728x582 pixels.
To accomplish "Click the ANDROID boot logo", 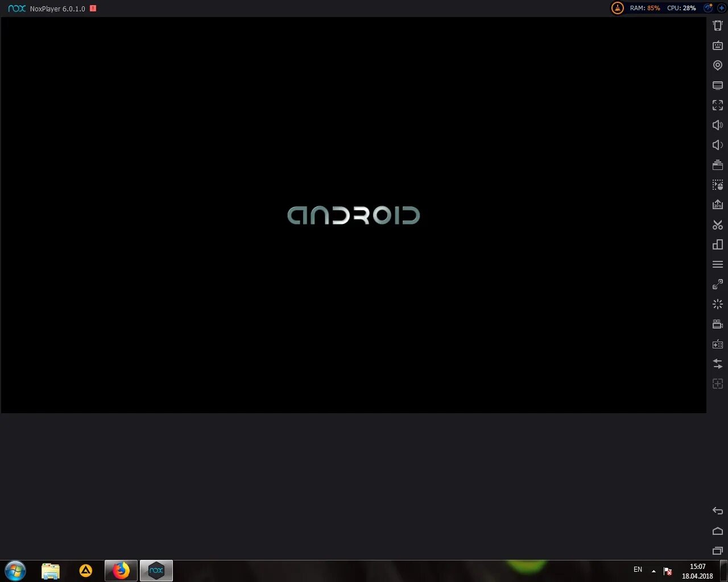I will point(354,215).
